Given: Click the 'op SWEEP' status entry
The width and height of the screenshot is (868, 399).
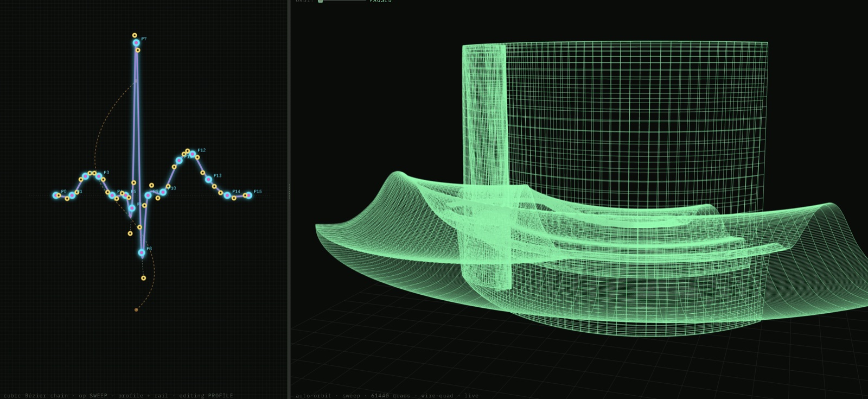Looking at the screenshot, I should click(x=93, y=395).
